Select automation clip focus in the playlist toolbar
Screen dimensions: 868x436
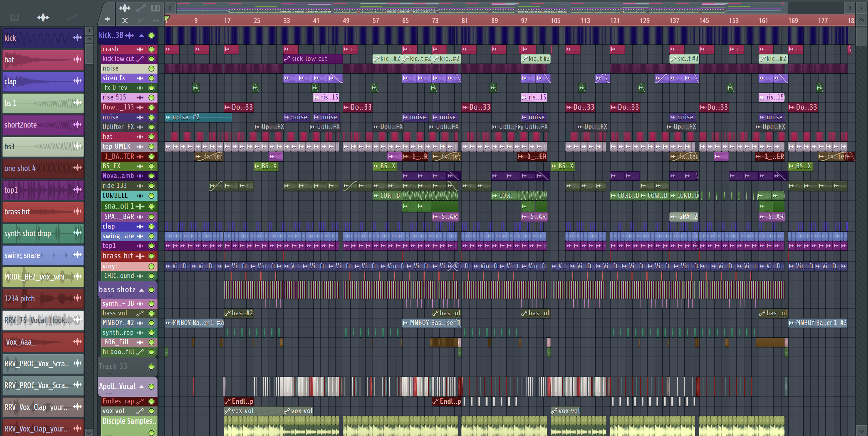coord(141,8)
